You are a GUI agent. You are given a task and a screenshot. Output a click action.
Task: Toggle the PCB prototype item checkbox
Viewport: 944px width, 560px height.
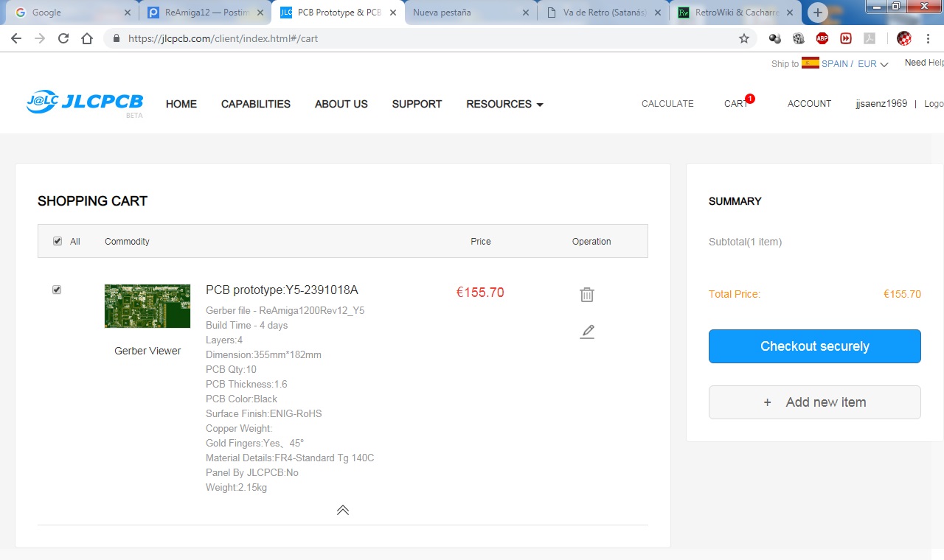pos(57,290)
